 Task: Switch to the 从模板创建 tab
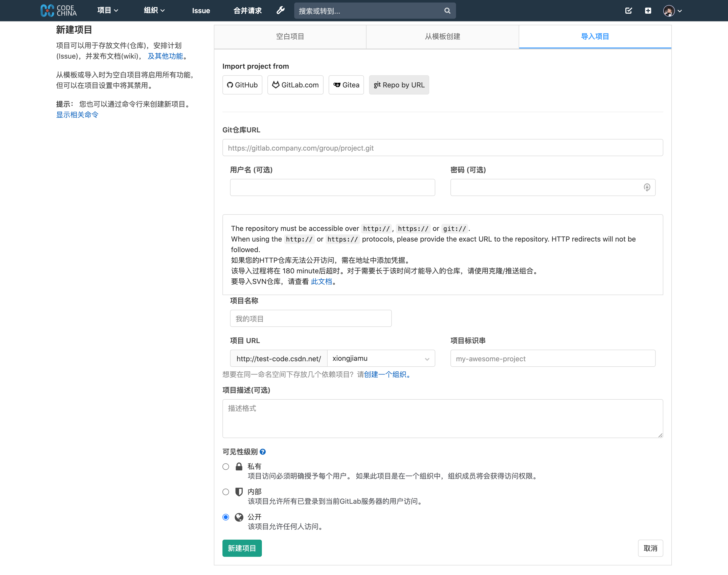click(443, 37)
